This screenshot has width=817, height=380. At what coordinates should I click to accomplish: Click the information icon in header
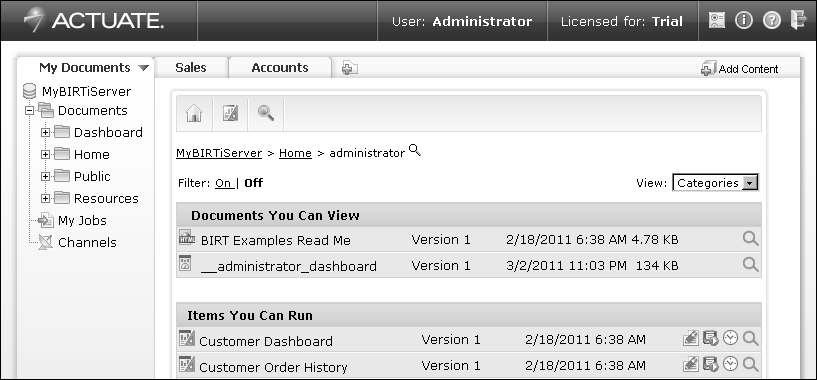744,20
